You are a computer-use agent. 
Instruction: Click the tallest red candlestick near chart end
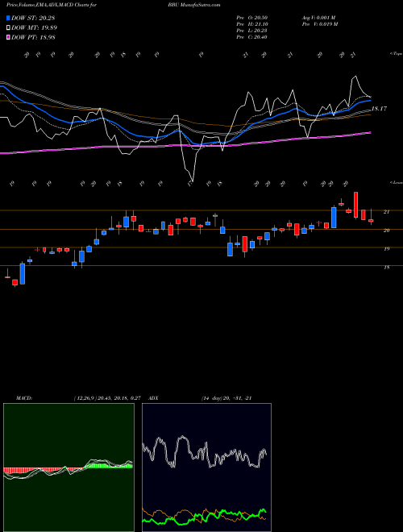click(355, 205)
